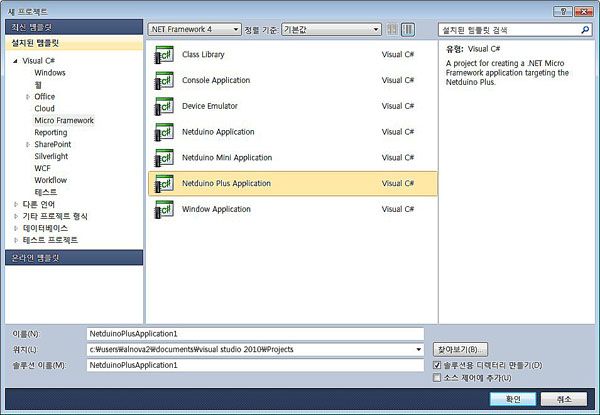Open the 기본값 sort order dropdown
Viewport: 600px width, 415px height.
(331, 29)
